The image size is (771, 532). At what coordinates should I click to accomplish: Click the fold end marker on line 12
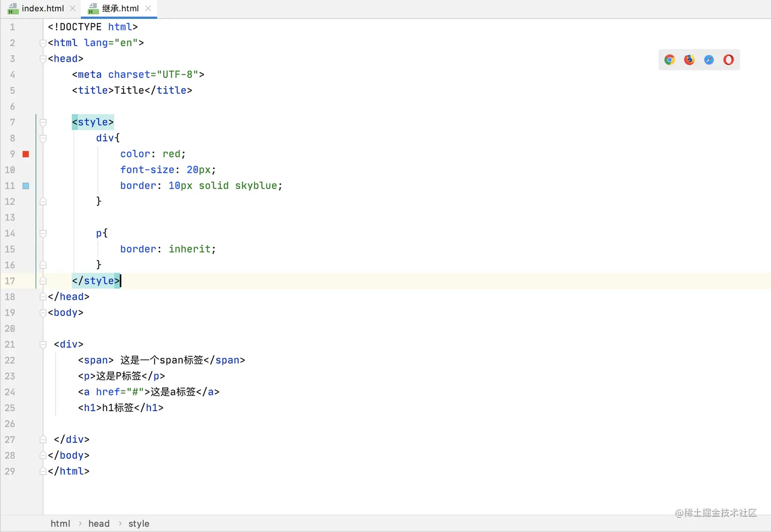(x=43, y=201)
